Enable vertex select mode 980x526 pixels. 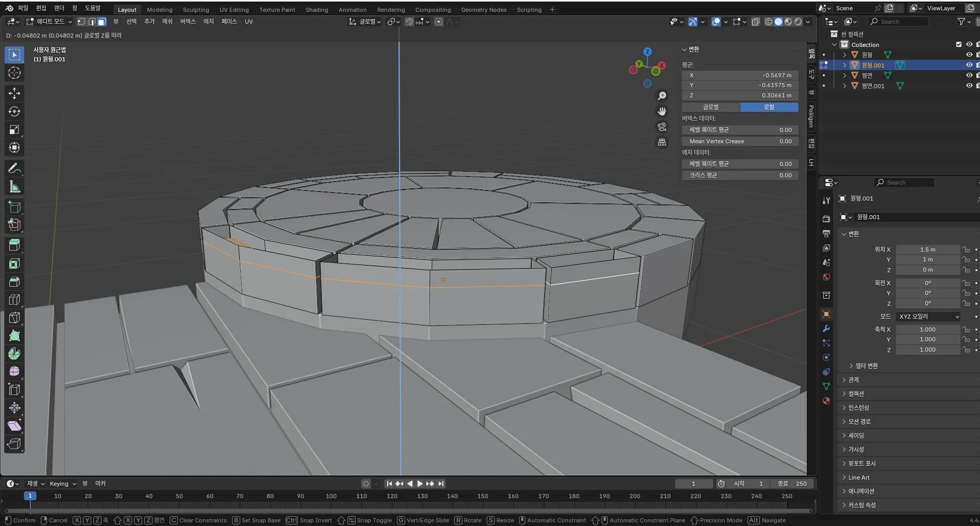tap(81, 22)
